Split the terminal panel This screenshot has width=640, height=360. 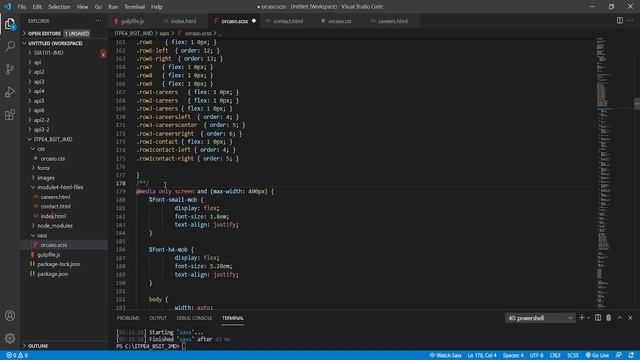(598, 318)
